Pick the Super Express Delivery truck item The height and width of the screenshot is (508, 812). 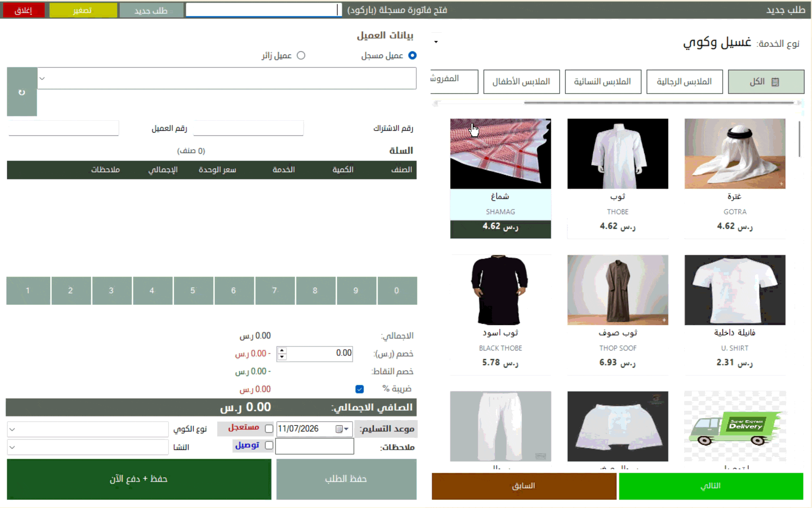[735, 426]
